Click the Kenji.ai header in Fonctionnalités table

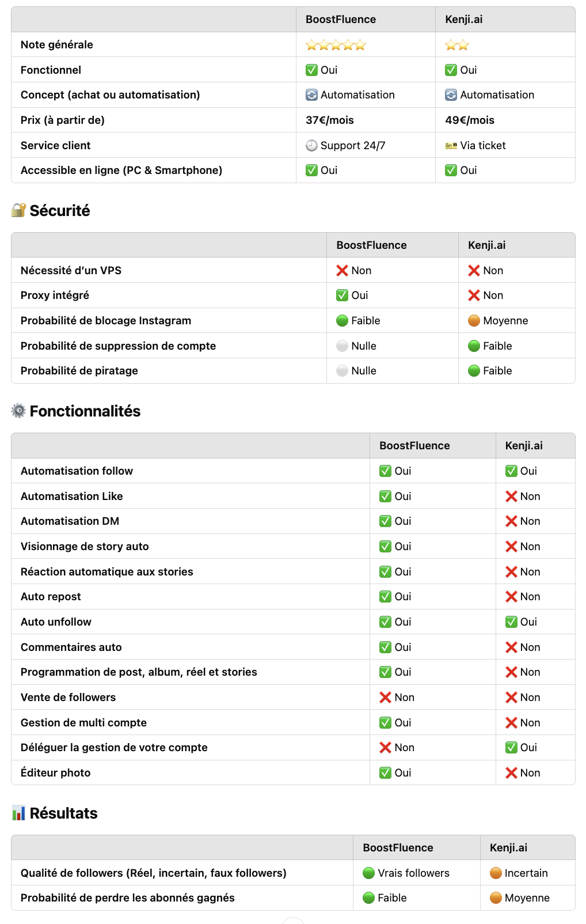[x=524, y=446]
